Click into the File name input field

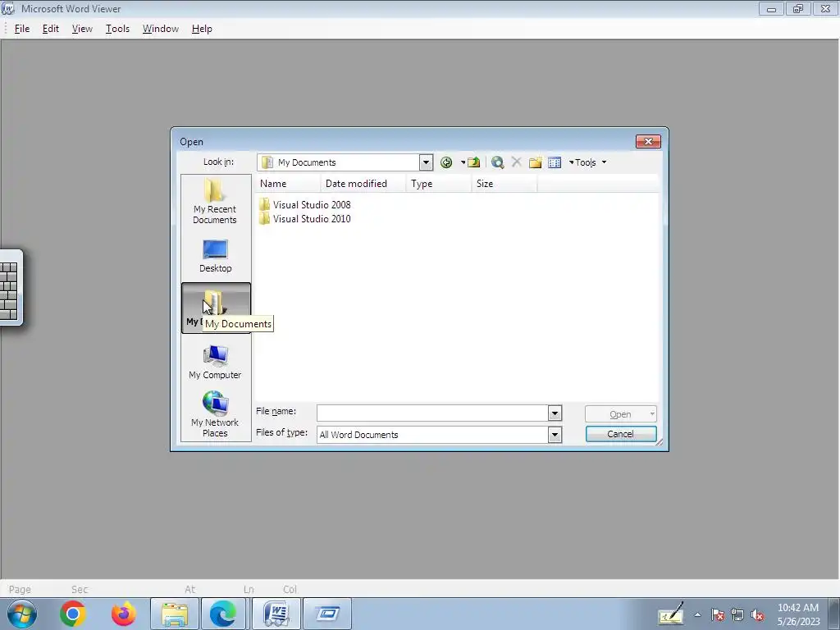[x=432, y=413]
